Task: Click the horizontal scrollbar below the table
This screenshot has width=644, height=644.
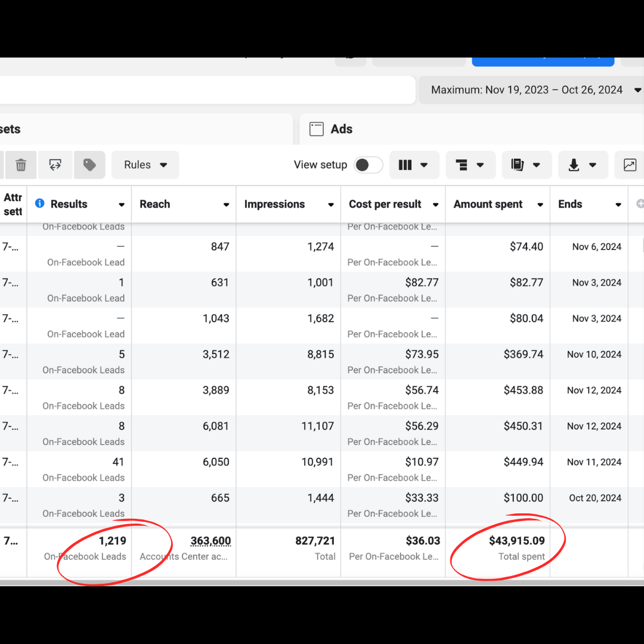Action: coord(322,582)
